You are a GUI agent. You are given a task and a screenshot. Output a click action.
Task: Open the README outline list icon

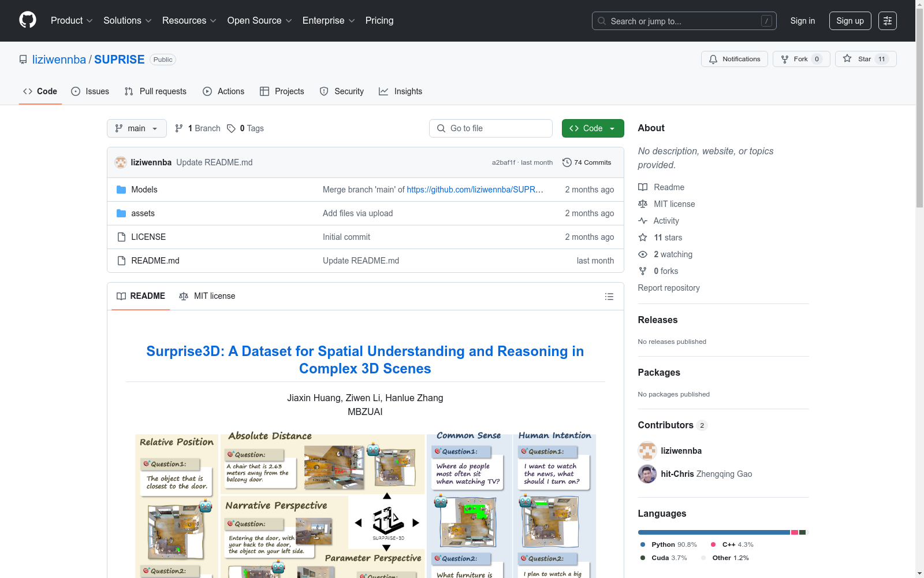click(x=609, y=297)
